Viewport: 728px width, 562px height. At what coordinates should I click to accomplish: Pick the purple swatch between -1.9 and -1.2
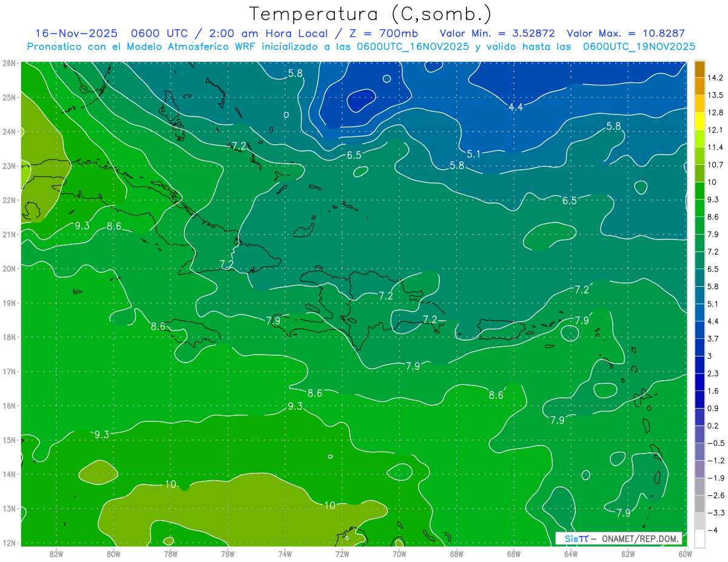pyautogui.click(x=699, y=469)
